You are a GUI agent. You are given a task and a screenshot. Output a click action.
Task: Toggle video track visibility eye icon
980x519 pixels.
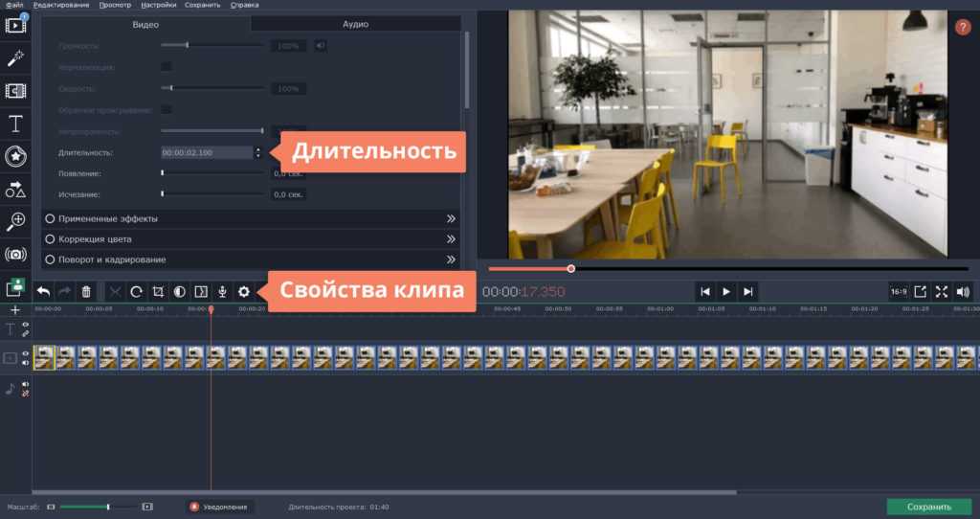tap(25, 353)
